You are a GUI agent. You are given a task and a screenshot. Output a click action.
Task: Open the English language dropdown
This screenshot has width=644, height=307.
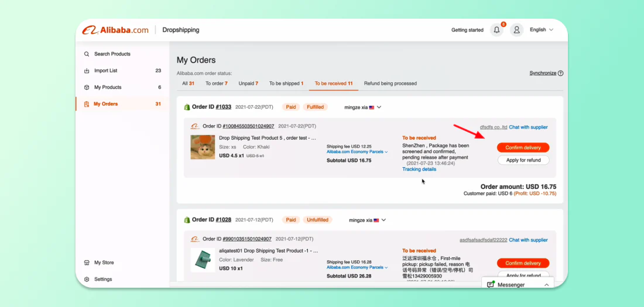[x=542, y=30]
